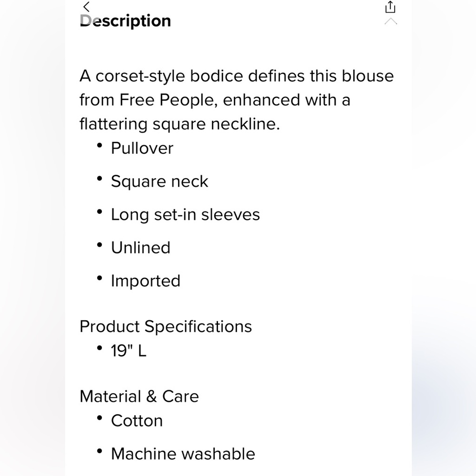
Task: Open the share icon
Action: (390, 7)
